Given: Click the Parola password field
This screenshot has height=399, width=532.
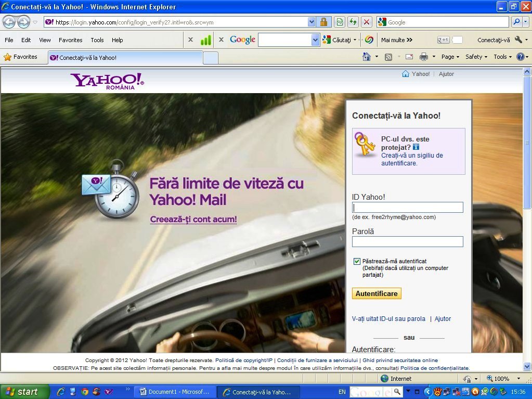Looking at the screenshot, I should point(408,241).
